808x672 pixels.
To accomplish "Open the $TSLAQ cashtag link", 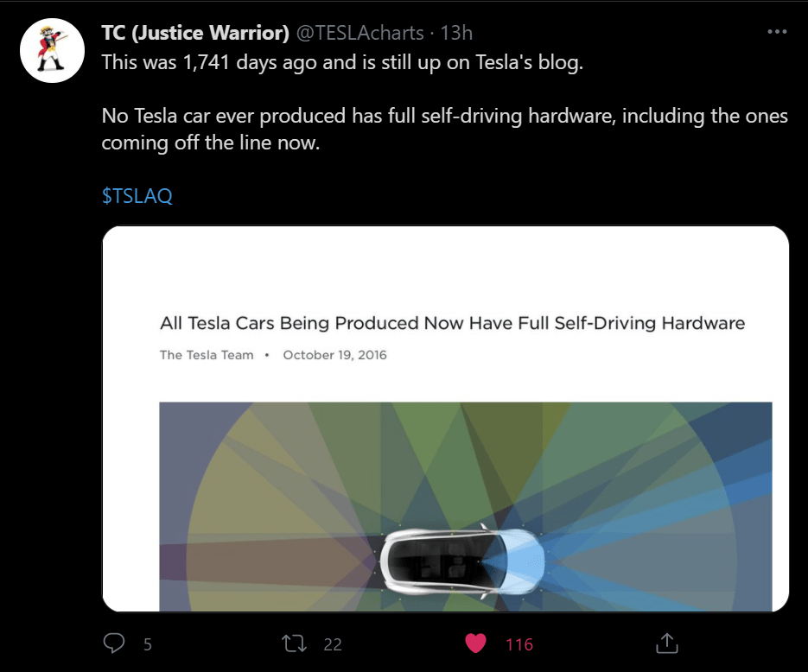I will pyautogui.click(x=137, y=196).
